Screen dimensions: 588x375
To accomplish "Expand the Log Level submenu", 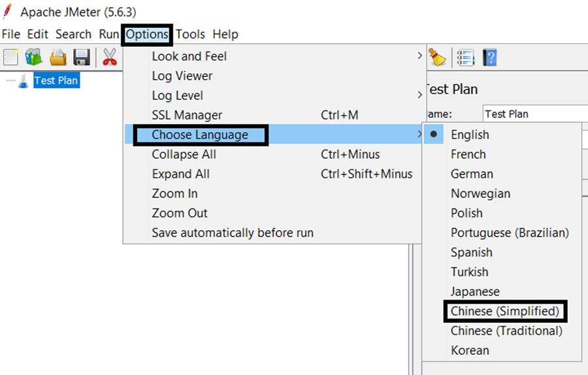I will (177, 95).
